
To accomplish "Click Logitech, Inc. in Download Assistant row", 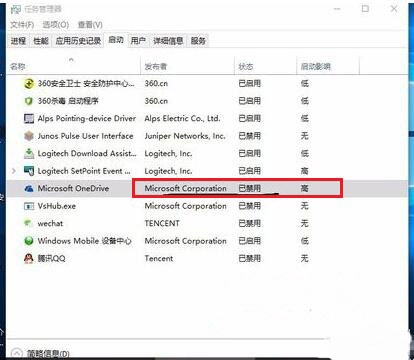I will click(168, 153).
